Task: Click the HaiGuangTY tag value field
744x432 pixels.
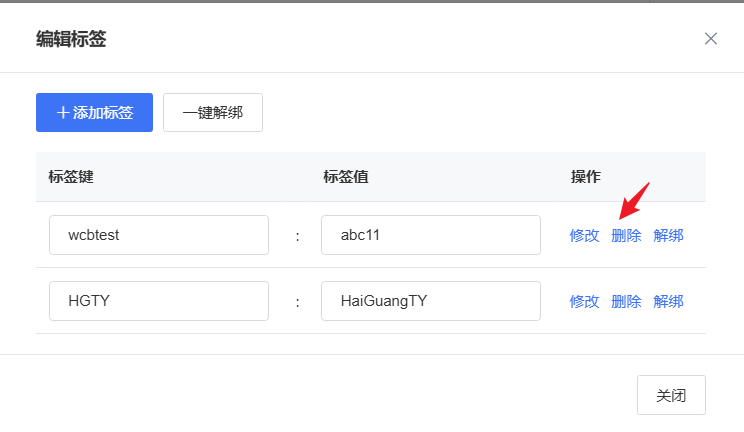Action: (x=431, y=301)
